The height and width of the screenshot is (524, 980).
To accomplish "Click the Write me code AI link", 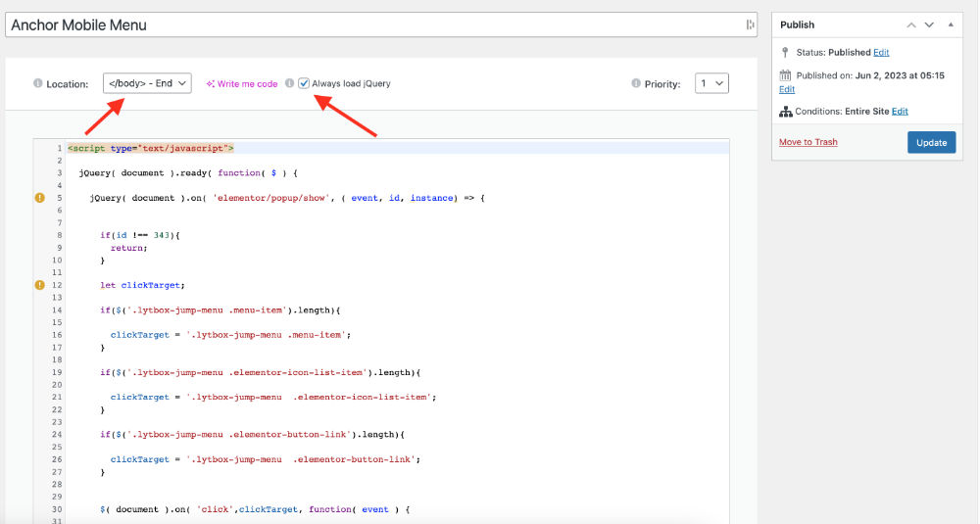I will coord(242,83).
